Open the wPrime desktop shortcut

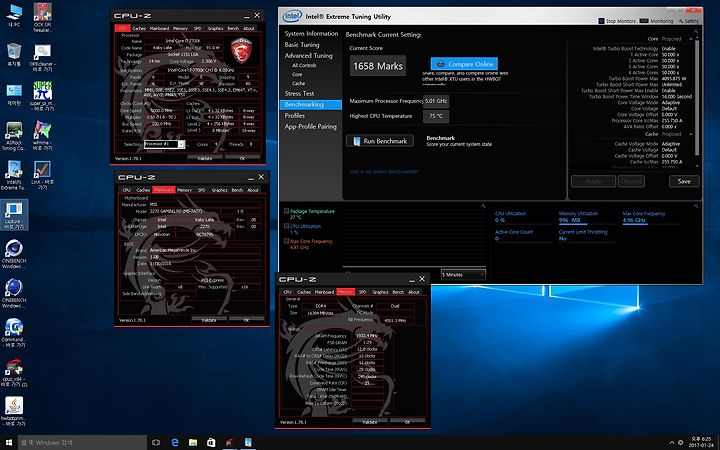pyautogui.click(x=42, y=136)
